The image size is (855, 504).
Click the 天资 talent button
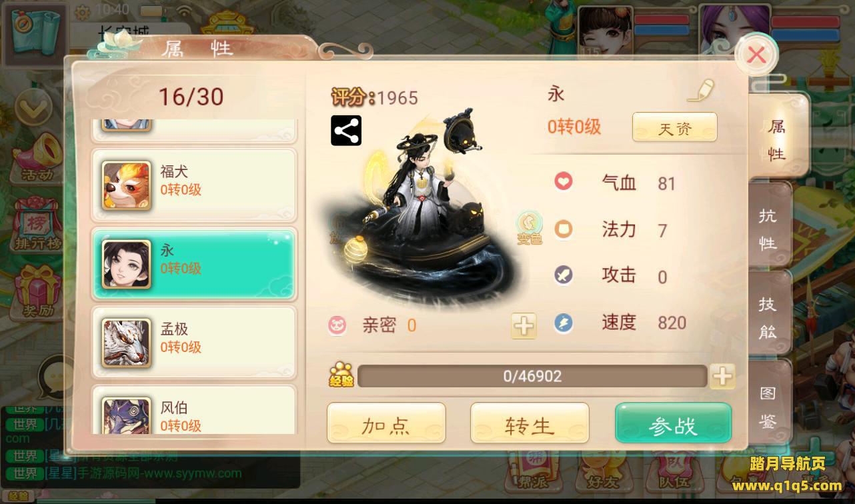tap(674, 127)
